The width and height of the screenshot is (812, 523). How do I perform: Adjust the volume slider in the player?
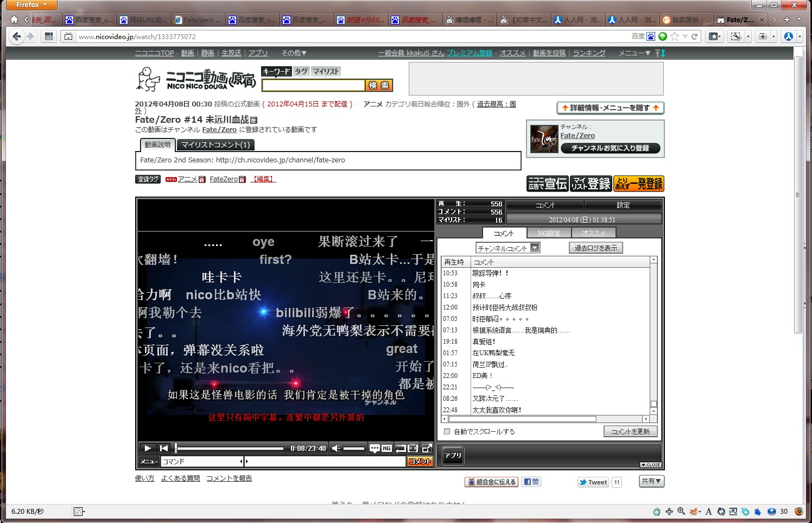tap(354, 449)
